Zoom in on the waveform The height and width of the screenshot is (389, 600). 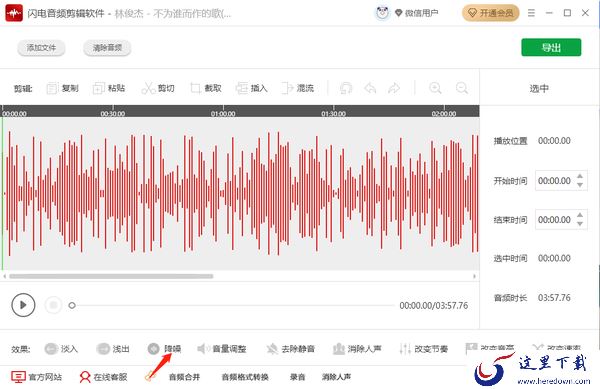[435, 88]
